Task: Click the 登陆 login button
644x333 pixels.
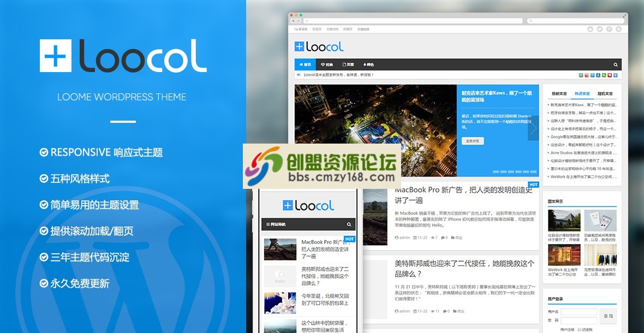Action: tap(608, 316)
